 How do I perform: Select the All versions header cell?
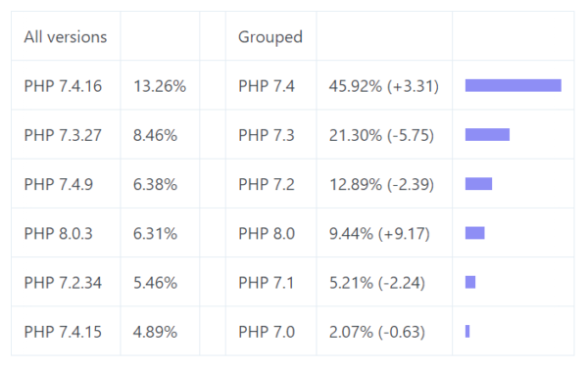[66, 36]
